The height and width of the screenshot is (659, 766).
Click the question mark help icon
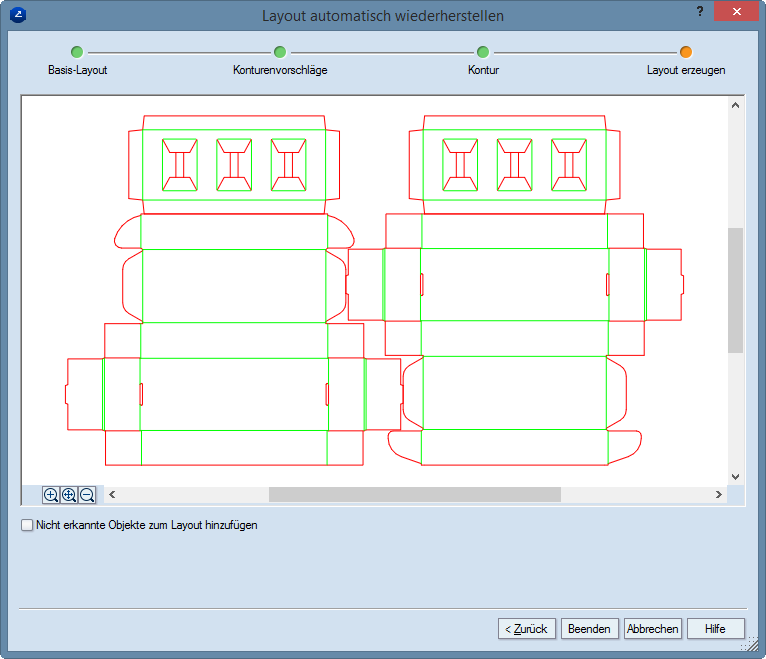pyautogui.click(x=700, y=11)
